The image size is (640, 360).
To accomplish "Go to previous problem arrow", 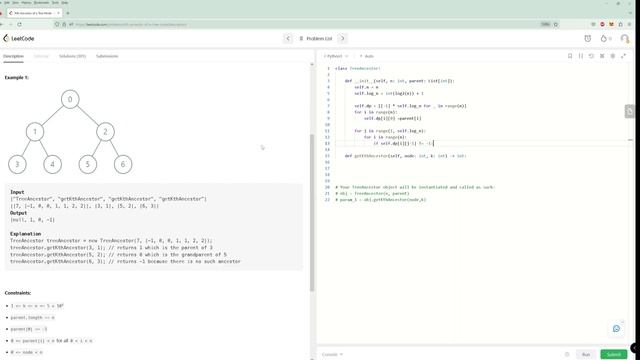I will (288, 38).
